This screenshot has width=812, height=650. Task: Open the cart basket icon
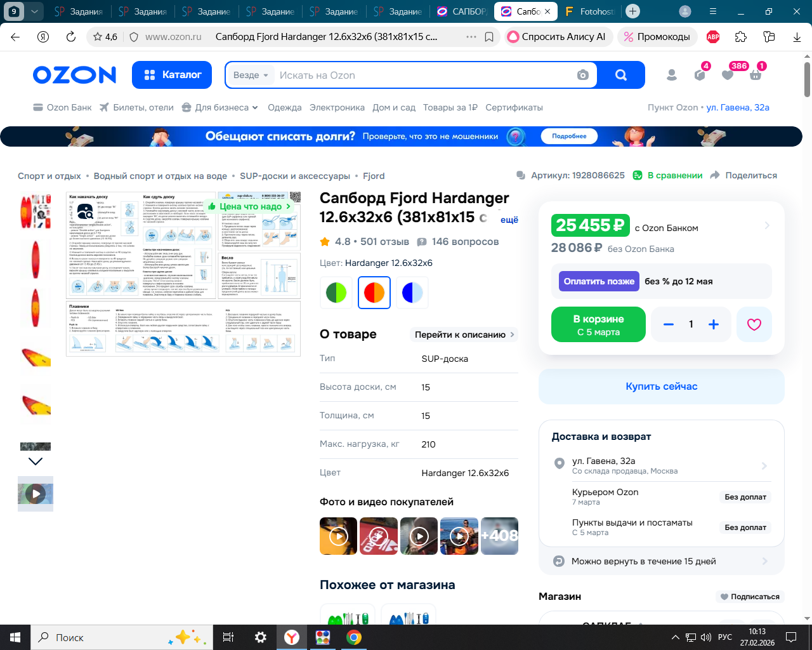click(x=756, y=75)
